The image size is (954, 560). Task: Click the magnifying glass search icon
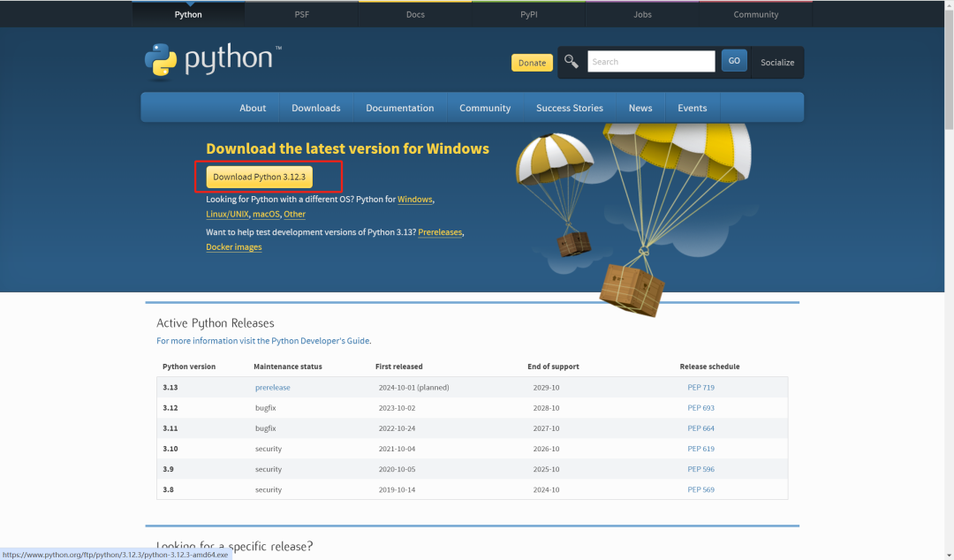pyautogui.click(x=572, y=62)
